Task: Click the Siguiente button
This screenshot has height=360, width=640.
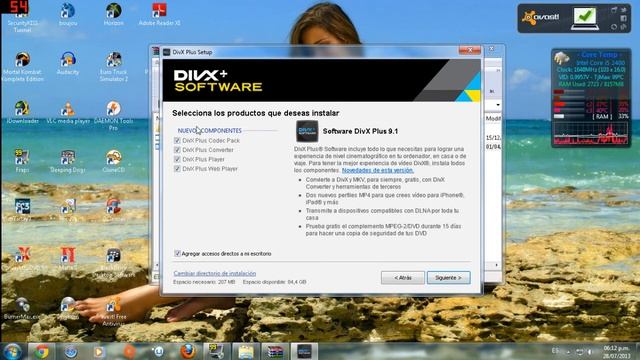Action: (449, 278)
